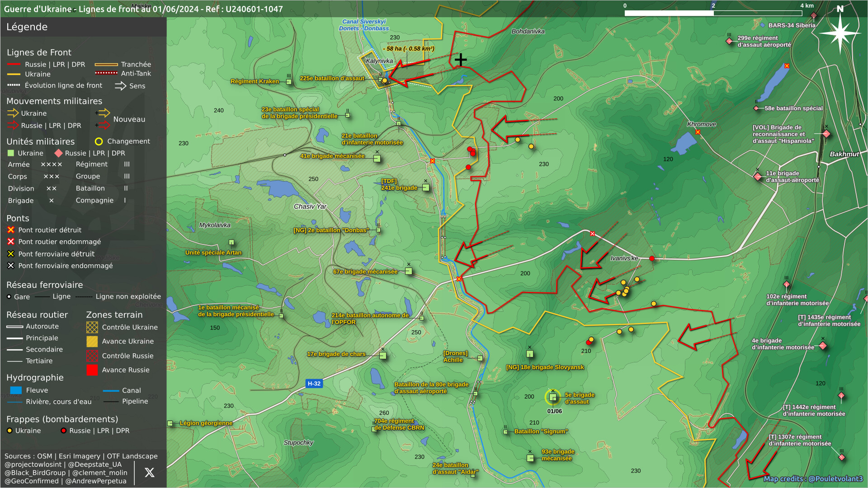
Task: Click the Fleuve blue legend swatch
Action: pos(16,390)
